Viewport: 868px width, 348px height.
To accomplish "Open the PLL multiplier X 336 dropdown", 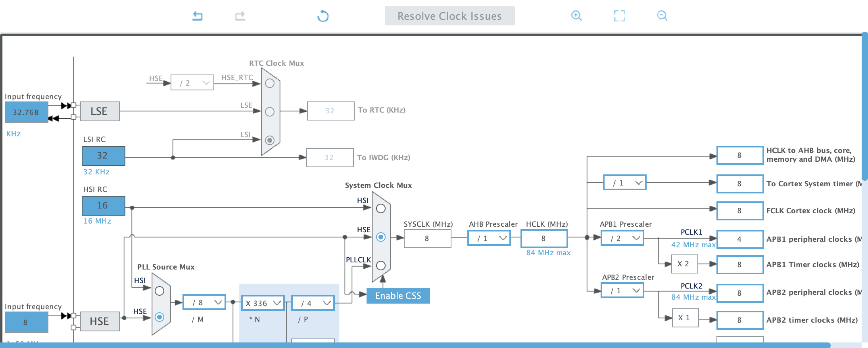I will pos(263,303).
